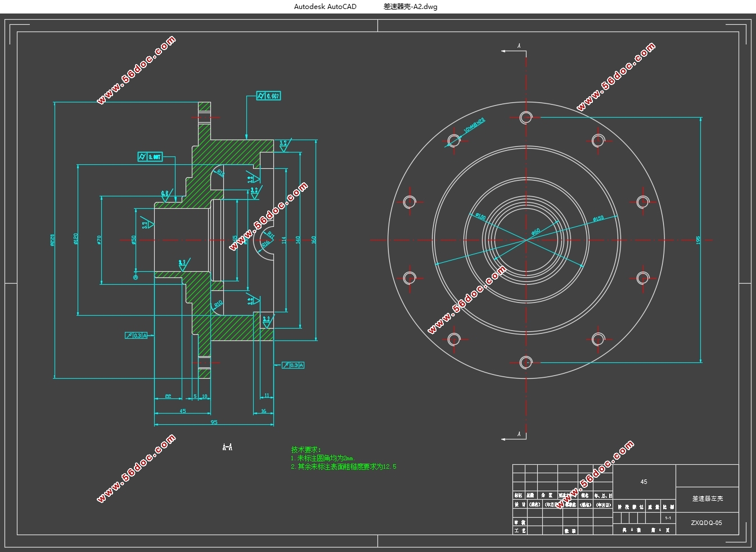756x552 pixels.
Task: Select the right runout tolerance frame 0.3 A
Action: click(294, 365)
